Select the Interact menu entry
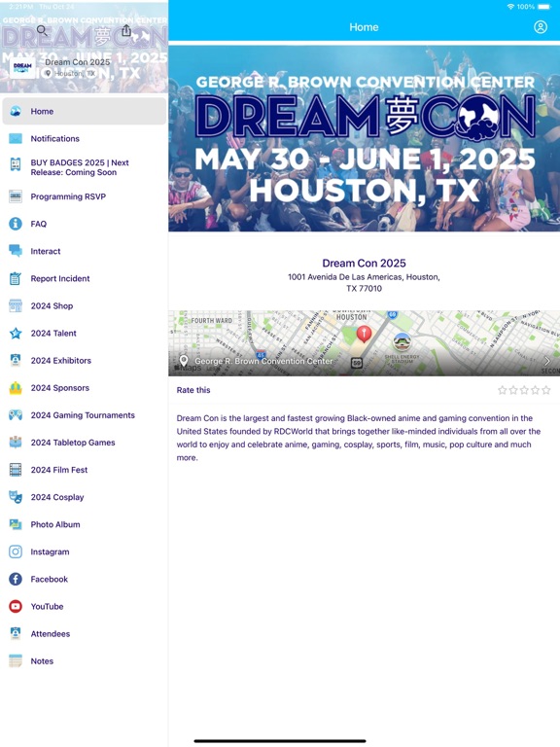This screenshot has width=560, height=747. pos(85,251)
